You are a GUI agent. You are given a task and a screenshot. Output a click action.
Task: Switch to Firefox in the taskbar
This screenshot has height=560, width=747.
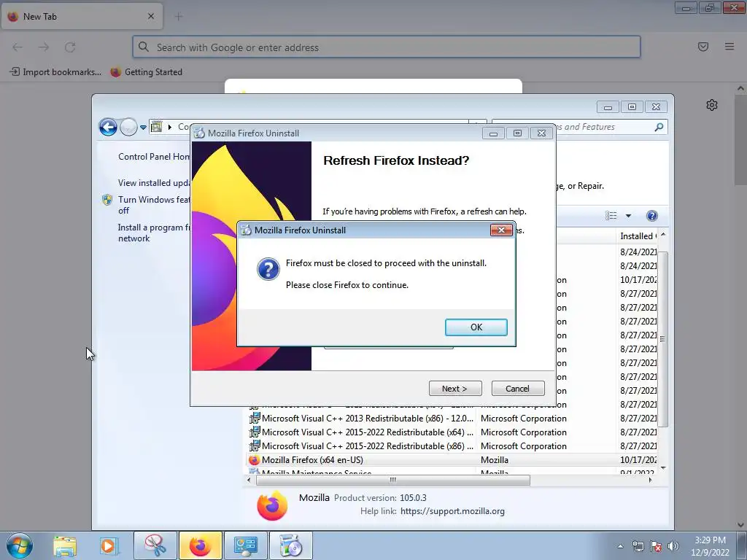(200, 545)
